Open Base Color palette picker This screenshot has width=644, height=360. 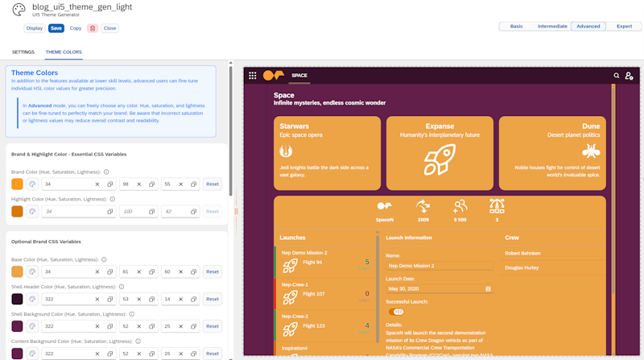click(32, 271)
